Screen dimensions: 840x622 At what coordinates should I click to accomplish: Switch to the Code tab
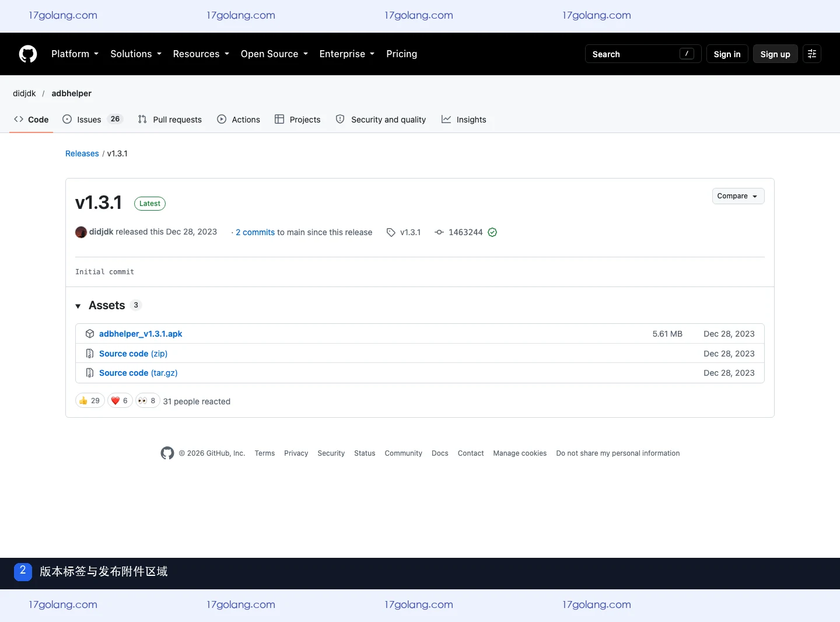[32, 119]
